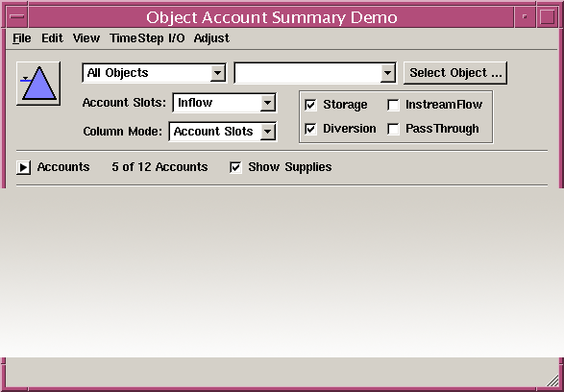The height and width of the screenshot is (392, 564).
Task: Open the View menu
Action: pyautogui.click(x=86, y=38)
